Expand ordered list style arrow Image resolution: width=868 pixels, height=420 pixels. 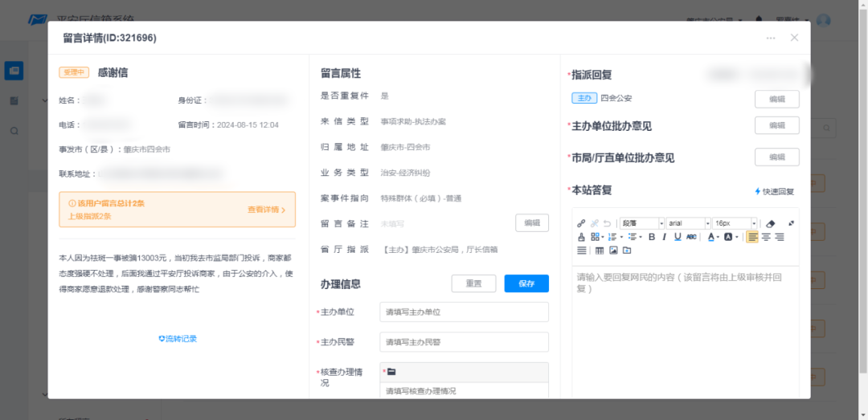coord(621,237)
